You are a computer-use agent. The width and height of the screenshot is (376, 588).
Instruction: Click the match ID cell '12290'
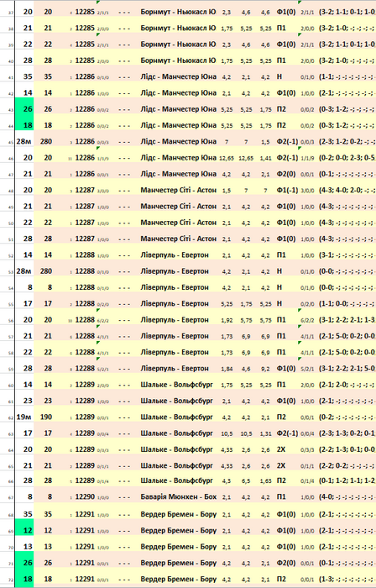tap(85, 497)
